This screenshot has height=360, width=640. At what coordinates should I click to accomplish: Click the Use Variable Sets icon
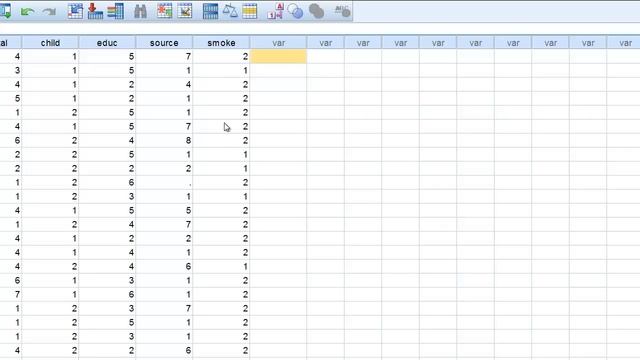pos(296,11)
